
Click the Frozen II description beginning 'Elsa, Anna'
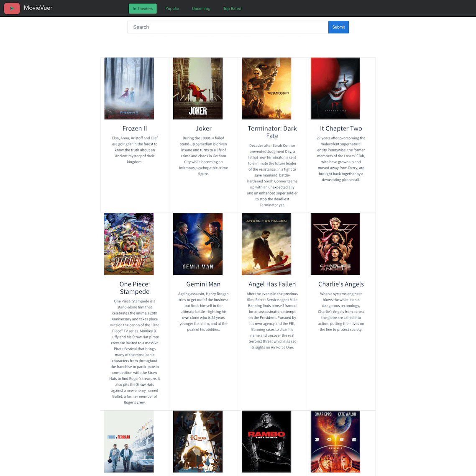point(135,150)
